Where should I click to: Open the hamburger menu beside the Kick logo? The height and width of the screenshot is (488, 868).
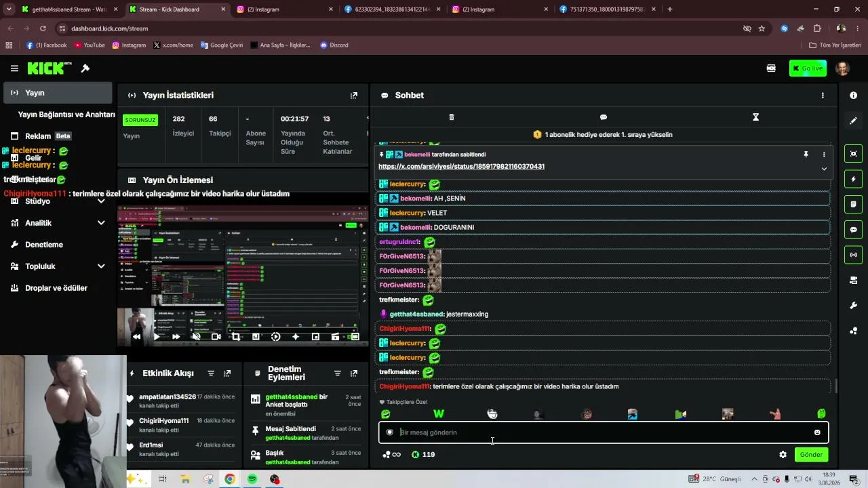(x=14, y=68)
